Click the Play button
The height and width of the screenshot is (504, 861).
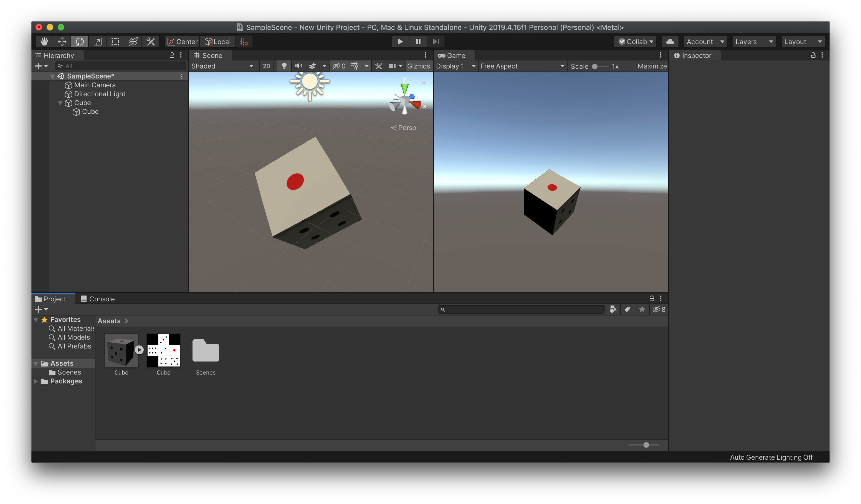click(x=400, y=42)
